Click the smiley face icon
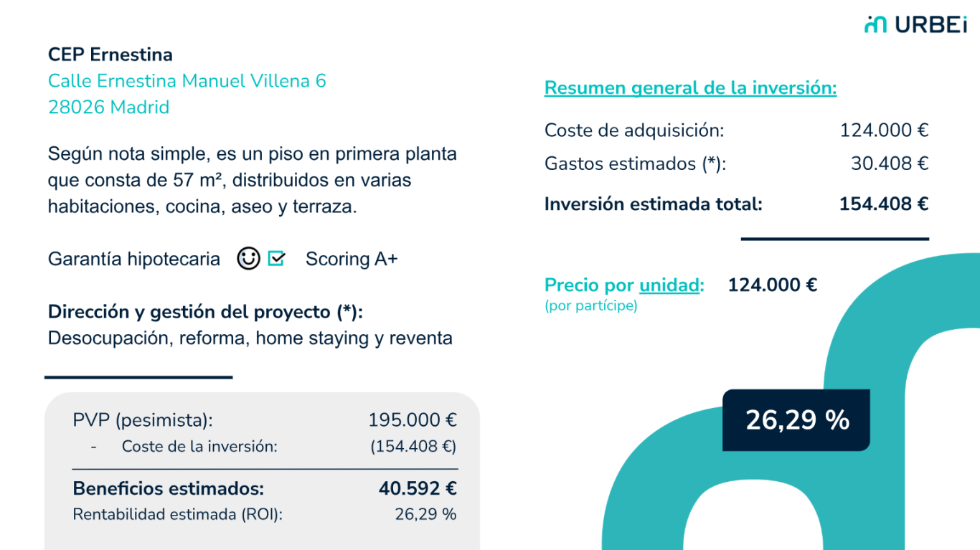 (249, 258)
